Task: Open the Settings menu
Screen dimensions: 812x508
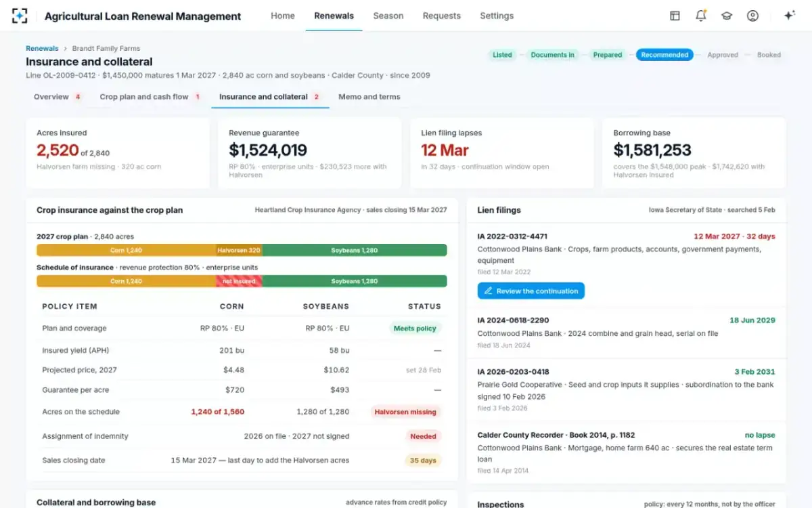Action: (x=497, y=16)
